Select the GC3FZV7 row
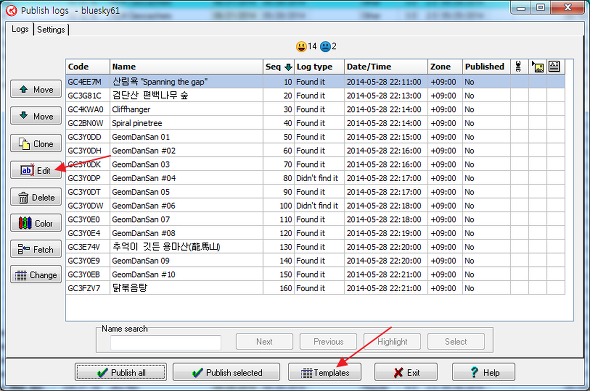This screenshot has height=391, width=590. (x=315, y=288)
